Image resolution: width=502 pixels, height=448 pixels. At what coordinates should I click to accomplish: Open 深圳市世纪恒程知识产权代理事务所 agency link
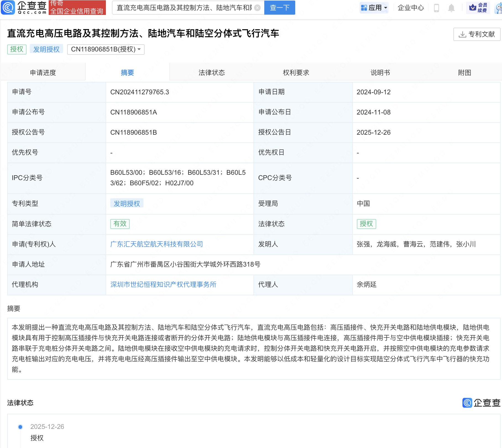pyautogui.click(x=163, y=285)
